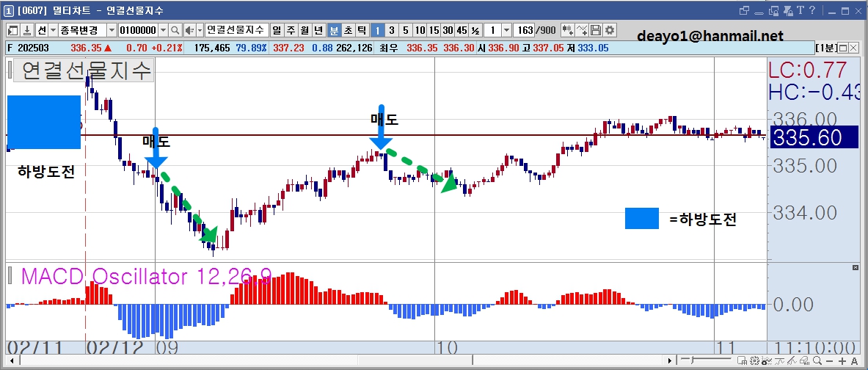Zoom in with bottom plus icon

pyautogui.click(x=842, y=360)
